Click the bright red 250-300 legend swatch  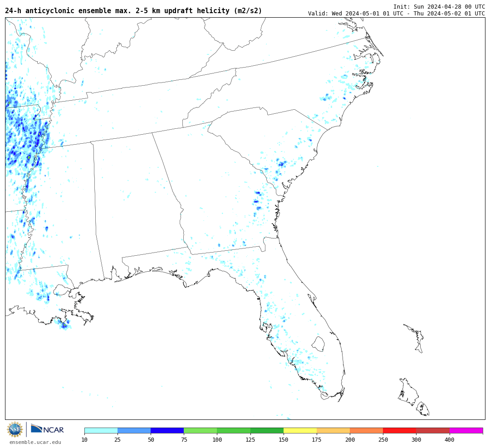click(399, 431)
